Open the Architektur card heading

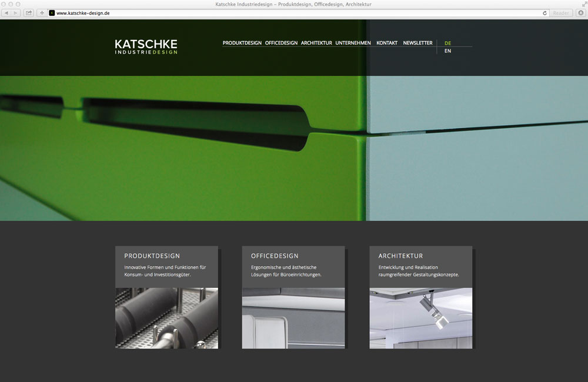pyautogui.click(x=400, y=256)
